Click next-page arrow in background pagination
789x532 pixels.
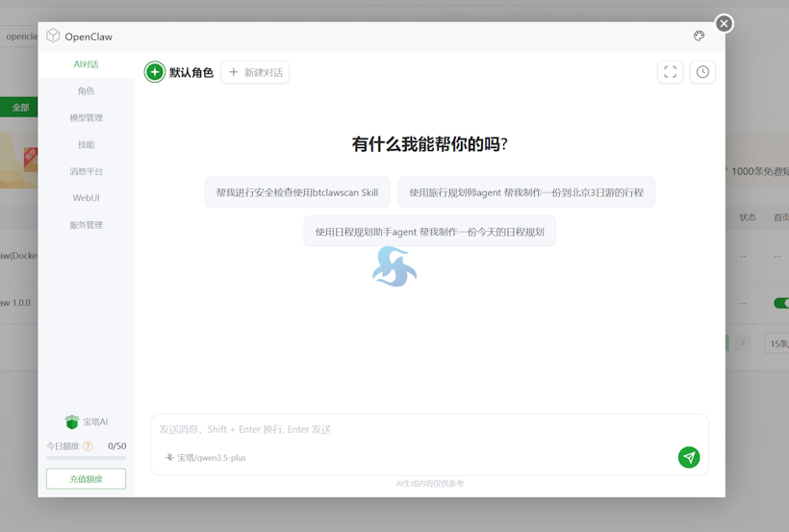coord(742,343)
